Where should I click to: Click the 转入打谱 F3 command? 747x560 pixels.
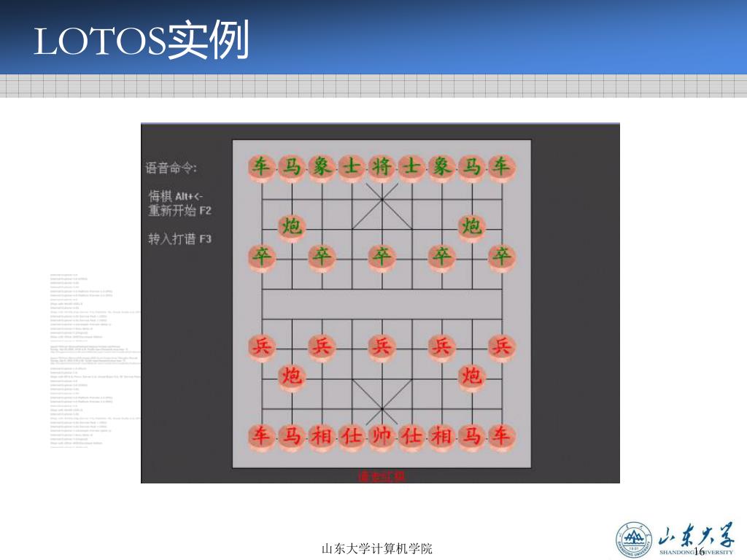click(179, 238)
